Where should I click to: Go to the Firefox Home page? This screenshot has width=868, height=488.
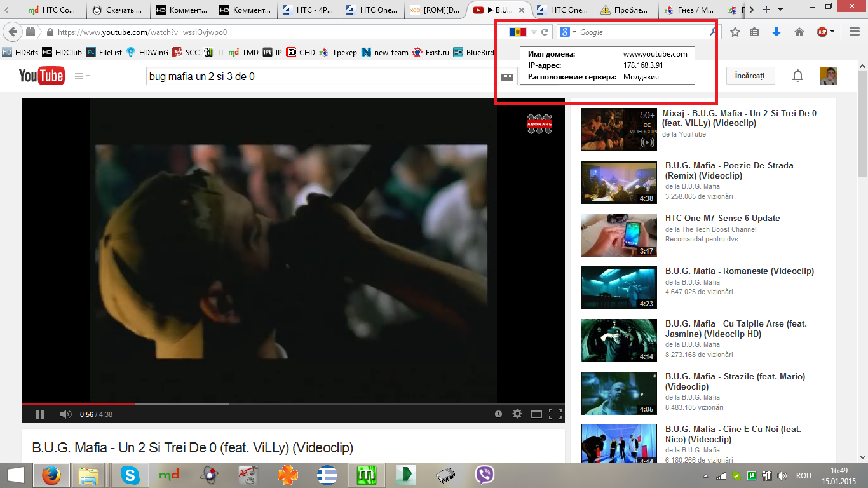click(x=799, y=32)
